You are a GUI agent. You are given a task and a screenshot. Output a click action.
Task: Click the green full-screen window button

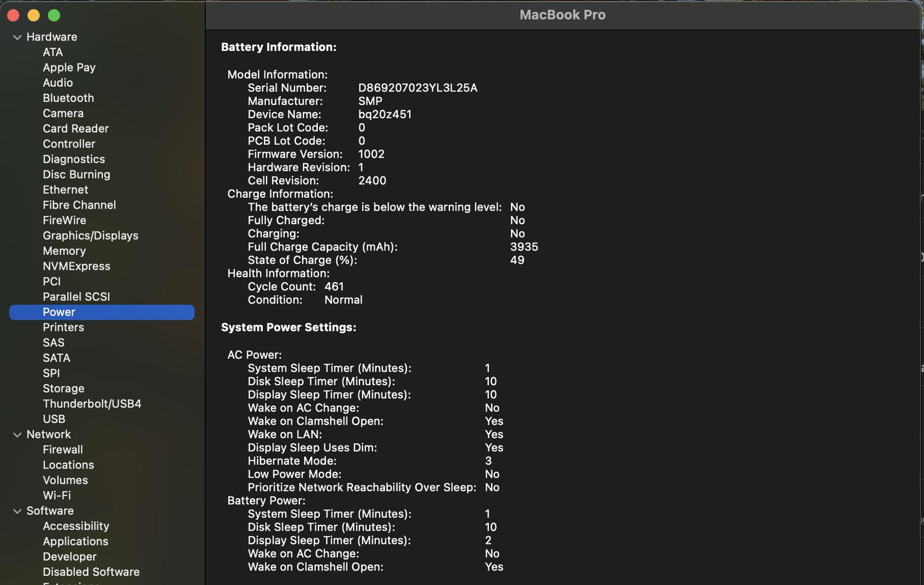[x=54, y=16]
